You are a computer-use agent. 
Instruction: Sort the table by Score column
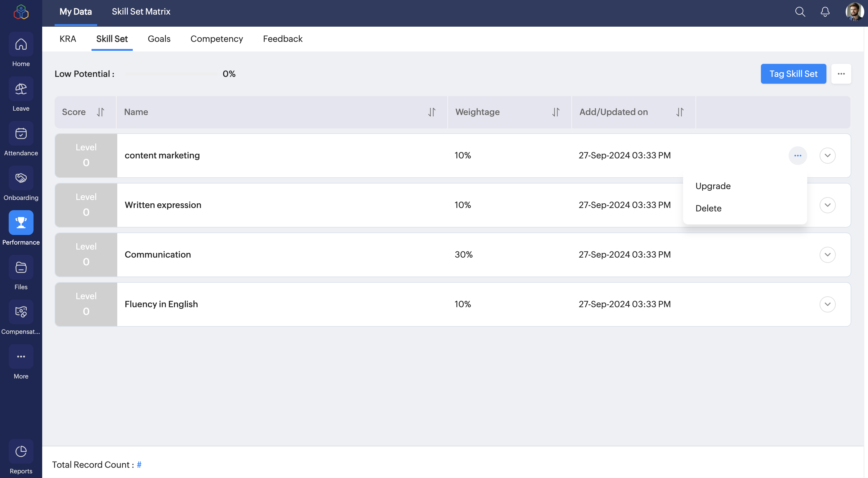(x=101, y=112)
